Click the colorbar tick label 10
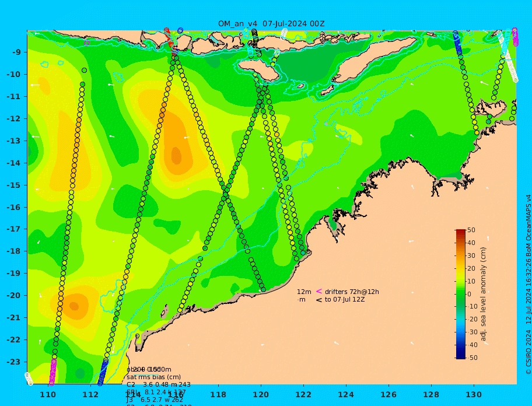The width and height of the screenshot is (532, 406). (x=471, y=281)
